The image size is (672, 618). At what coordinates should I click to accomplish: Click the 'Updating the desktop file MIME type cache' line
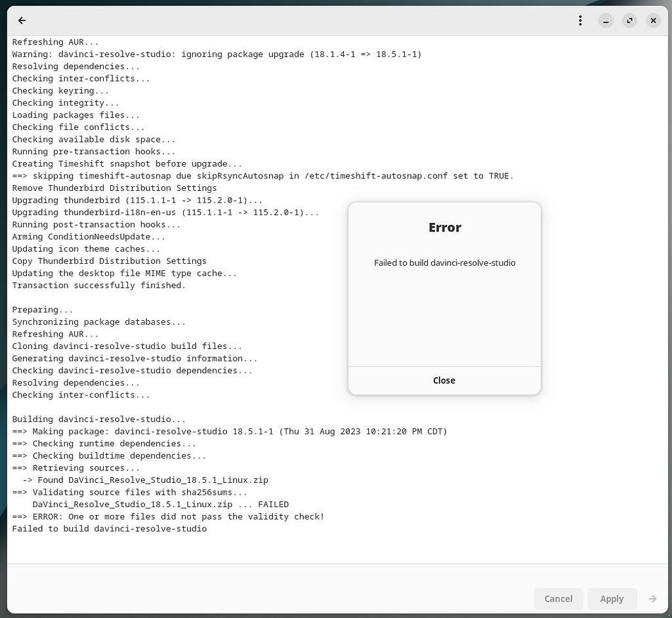point(124,274)
